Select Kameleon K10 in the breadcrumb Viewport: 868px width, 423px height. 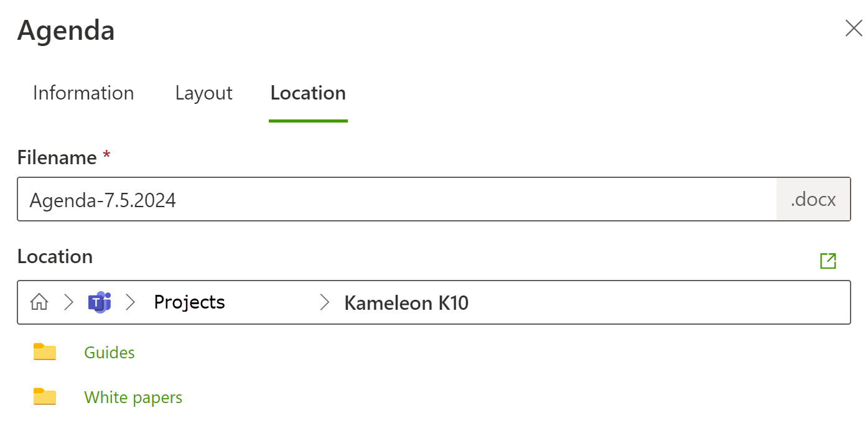click(406, 303)
